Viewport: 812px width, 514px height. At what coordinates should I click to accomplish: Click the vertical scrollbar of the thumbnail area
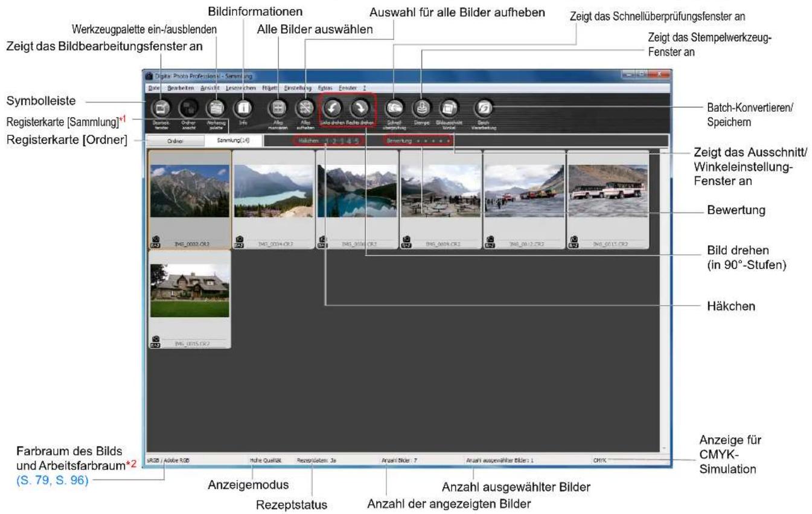(x=664, y=299)
